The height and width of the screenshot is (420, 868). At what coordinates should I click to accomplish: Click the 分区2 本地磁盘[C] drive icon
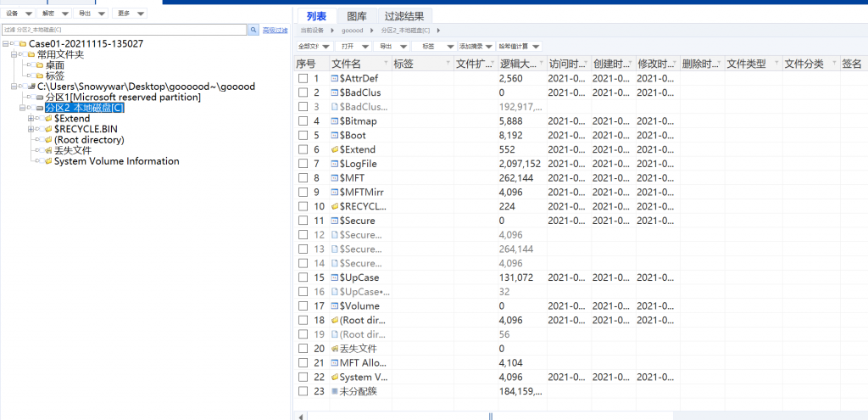[x=39, y=108]
